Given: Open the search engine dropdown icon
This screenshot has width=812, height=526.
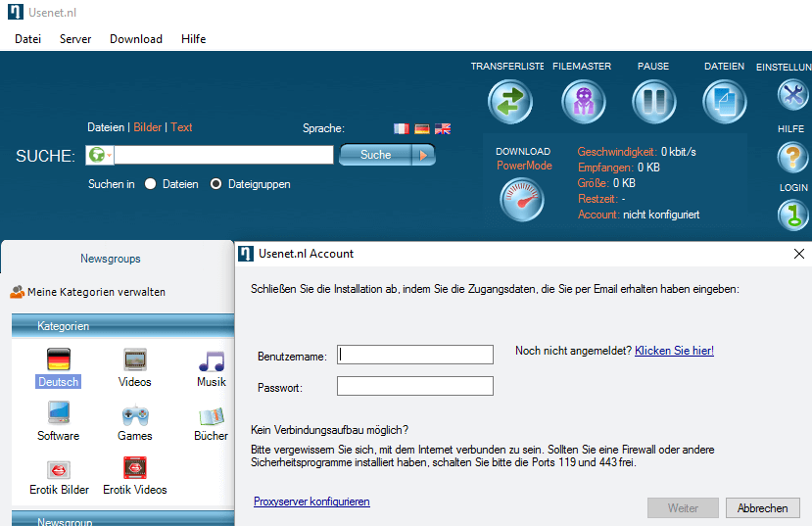Looking at the screenshot, I should (x=100, y=155).
